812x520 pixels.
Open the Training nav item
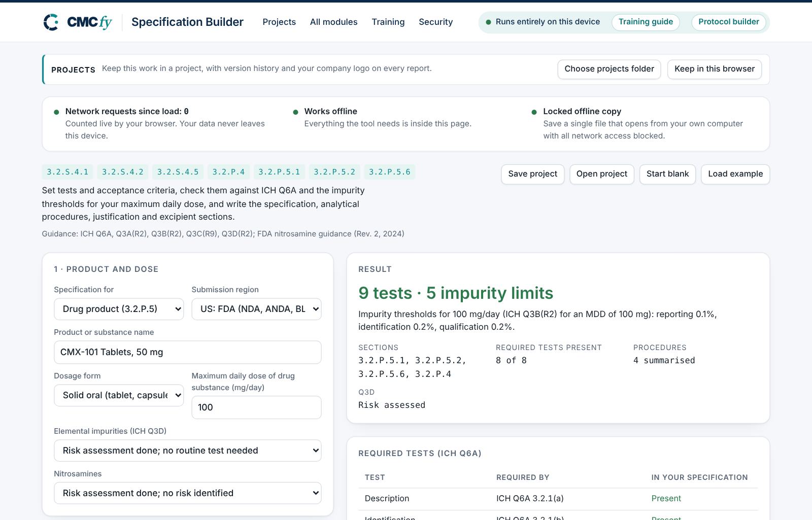(388, 22)
